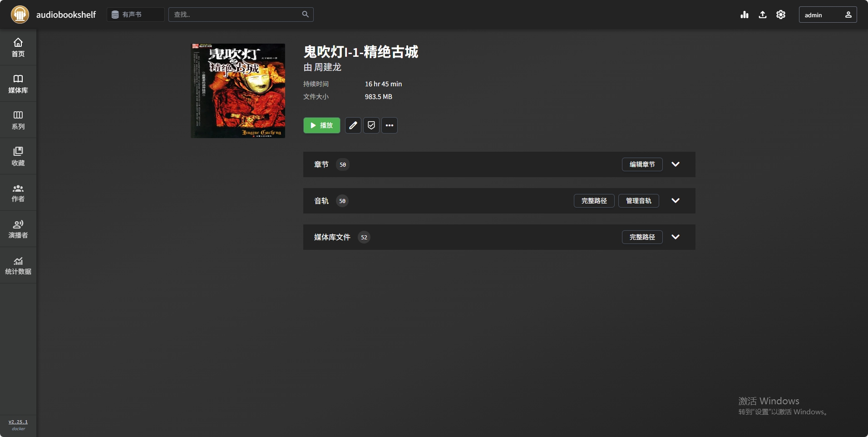The image size is (868, 437).
Task: Open the 系列 series page
Action: [18, 120]
